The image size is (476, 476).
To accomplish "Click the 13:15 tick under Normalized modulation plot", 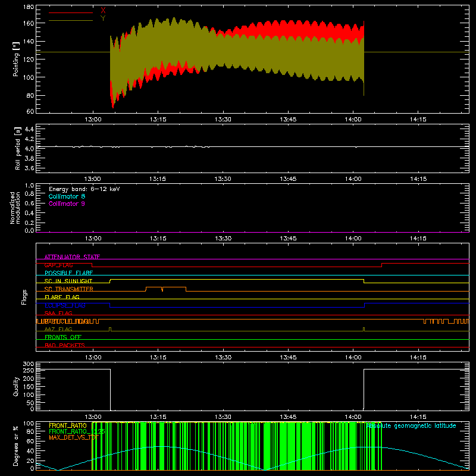I will pyautogui.click(x=158, y=239).
